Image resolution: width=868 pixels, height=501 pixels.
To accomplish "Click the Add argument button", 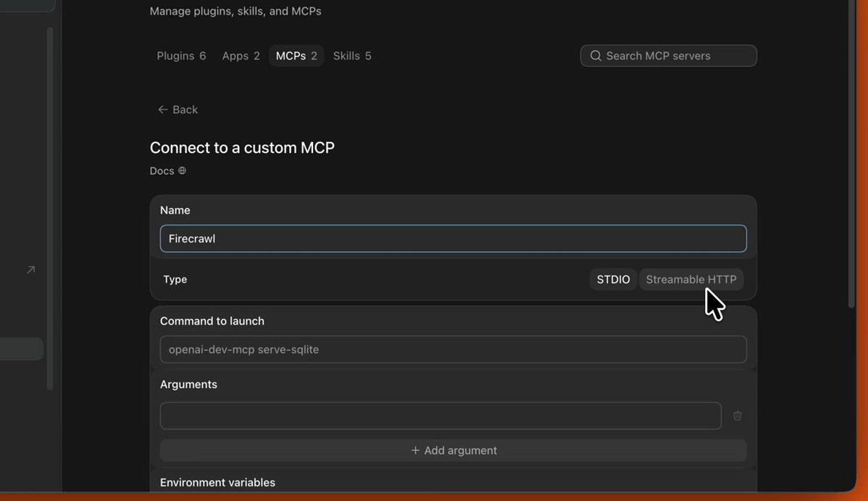I will [454, 450].
